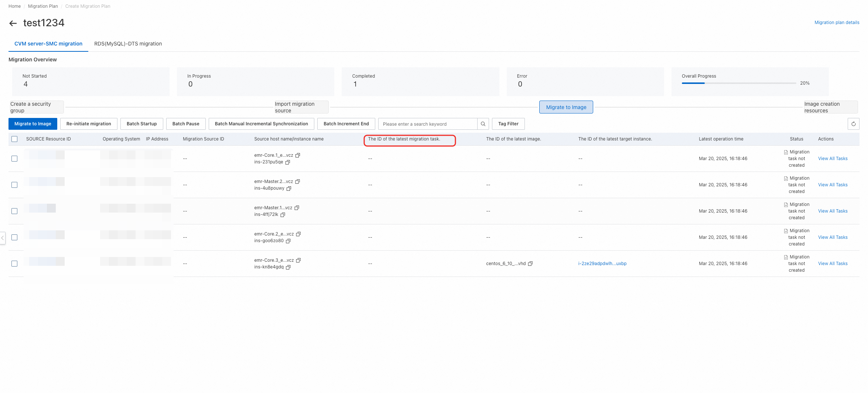Click status document icon for emr-Master.1 row
This screenshot has height=393, width=868.
(786, 205)
